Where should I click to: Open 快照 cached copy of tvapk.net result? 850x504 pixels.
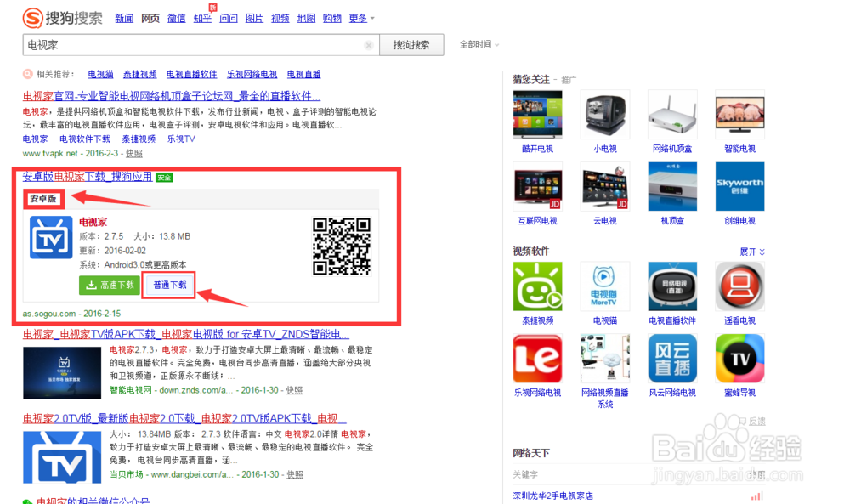(134, 153)
